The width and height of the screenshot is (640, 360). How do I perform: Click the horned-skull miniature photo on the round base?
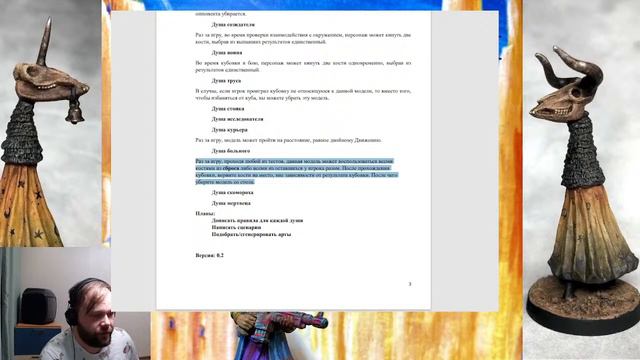[582, 180]
